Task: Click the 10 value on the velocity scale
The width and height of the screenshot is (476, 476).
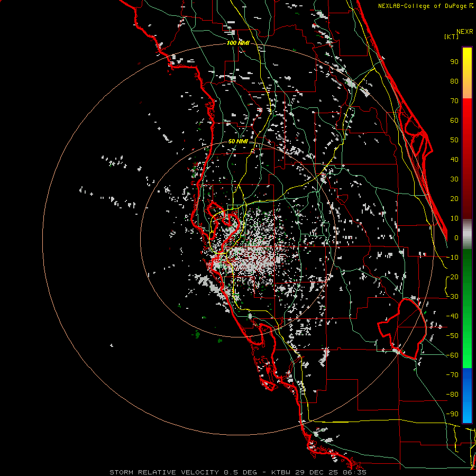Action: click(454, 218)
